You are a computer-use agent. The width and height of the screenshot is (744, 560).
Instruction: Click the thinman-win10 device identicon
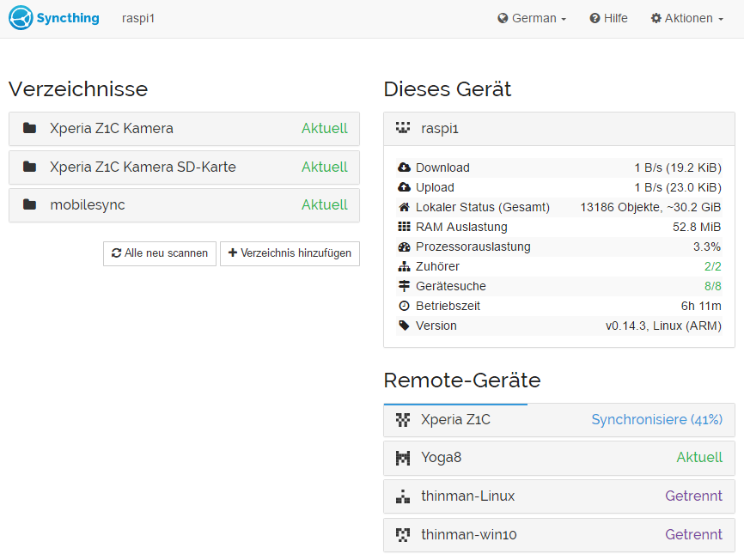tap(402, 535)
